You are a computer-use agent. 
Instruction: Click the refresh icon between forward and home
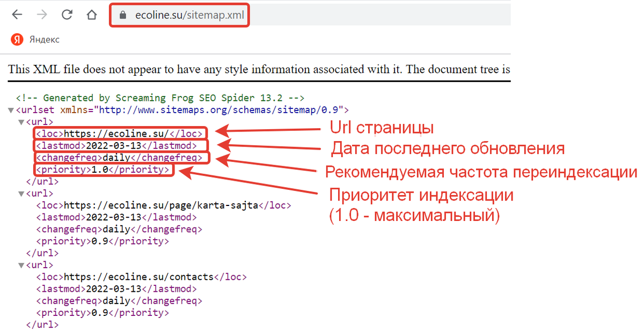pos(67,14)
